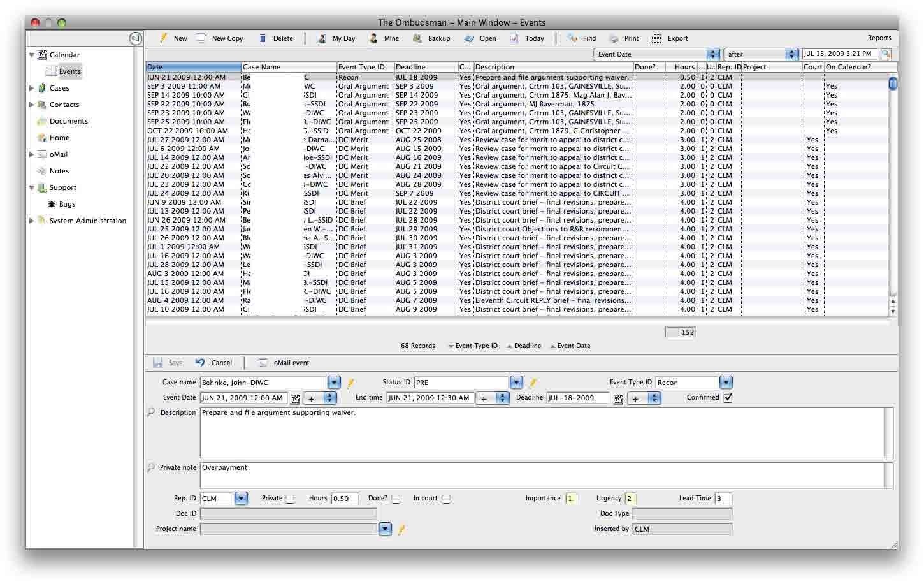Open My Day view icon
This screenshot has width=924, height=584.
click(322, 38)
